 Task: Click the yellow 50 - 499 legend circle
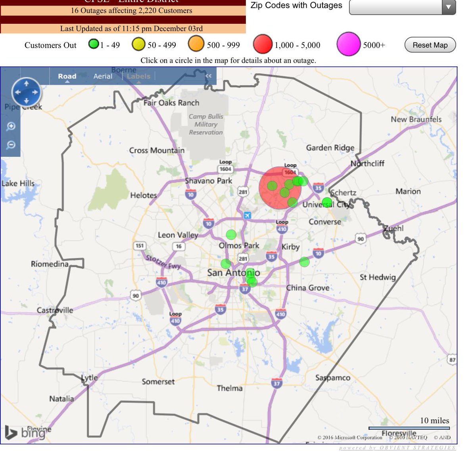coord(139,44)
